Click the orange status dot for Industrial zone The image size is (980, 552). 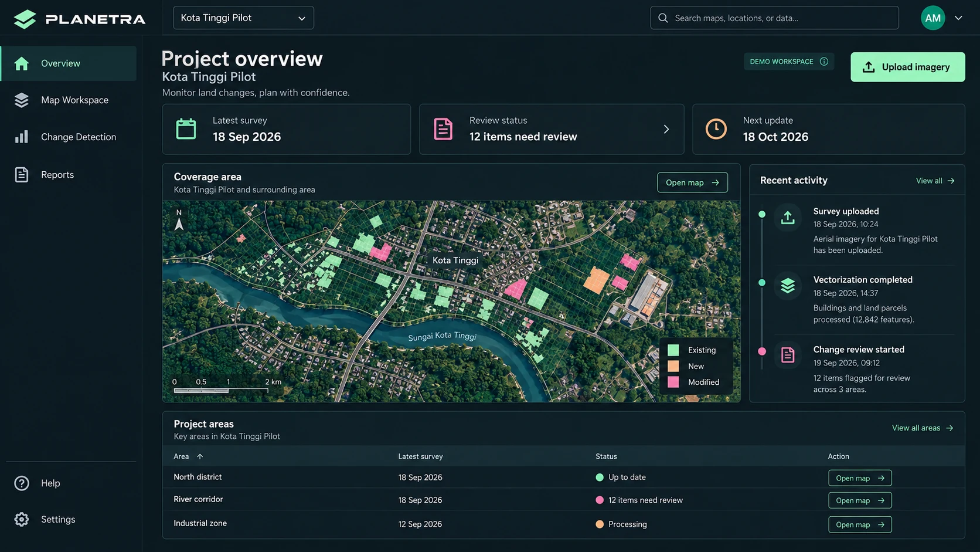pos(600,524)
